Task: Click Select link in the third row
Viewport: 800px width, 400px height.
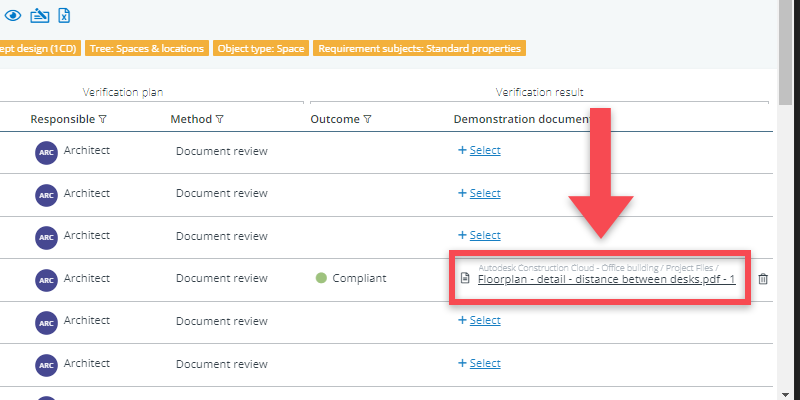Action: 485,236
